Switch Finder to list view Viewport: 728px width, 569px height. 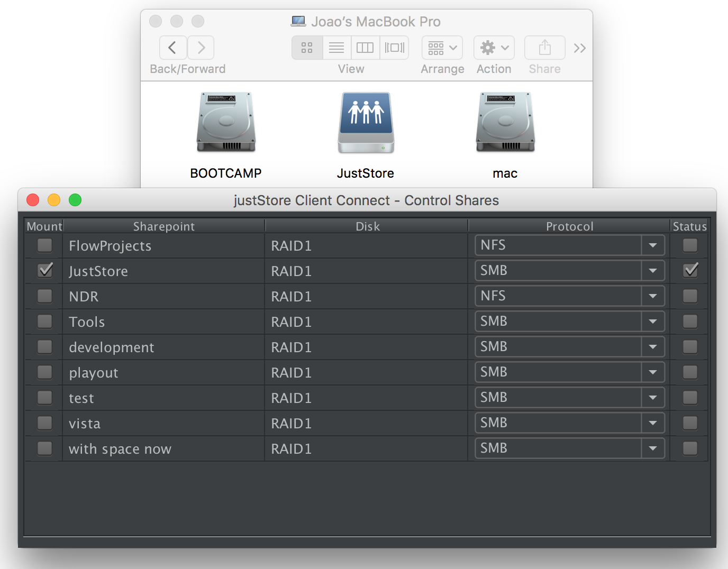click(336, 48)
